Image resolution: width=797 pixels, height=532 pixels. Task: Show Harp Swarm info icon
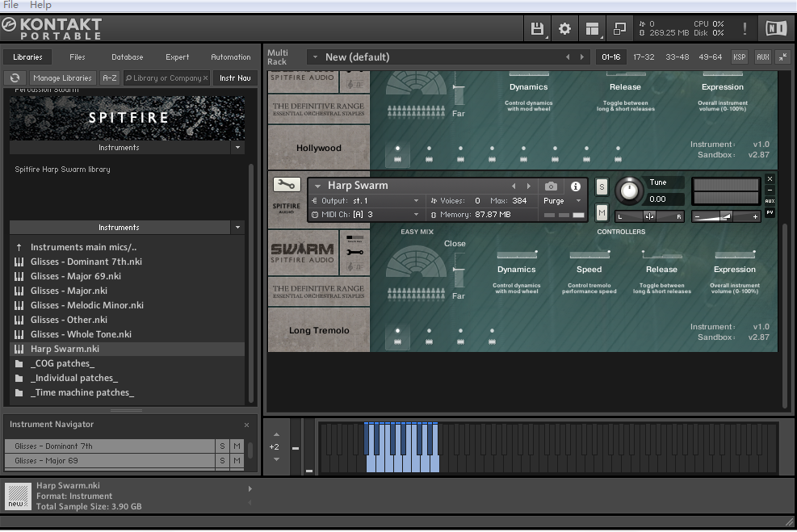click(576, 186)
